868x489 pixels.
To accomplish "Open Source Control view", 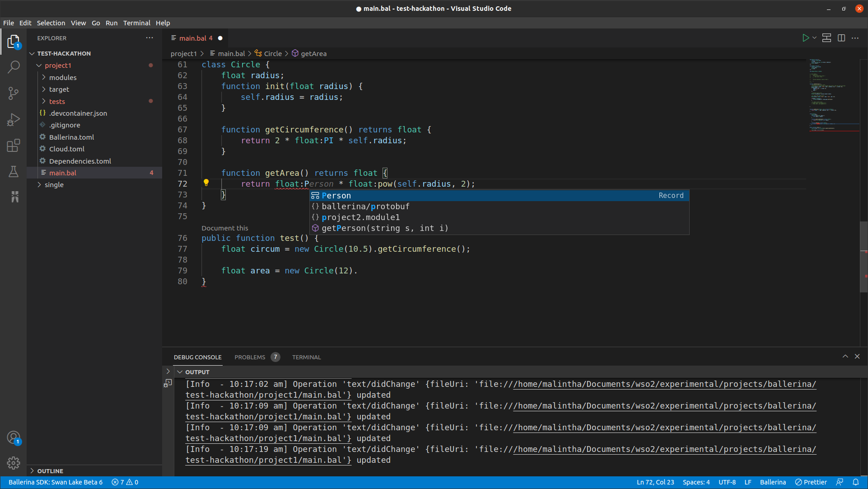I will pyautogui.click(x=14, y=93).
